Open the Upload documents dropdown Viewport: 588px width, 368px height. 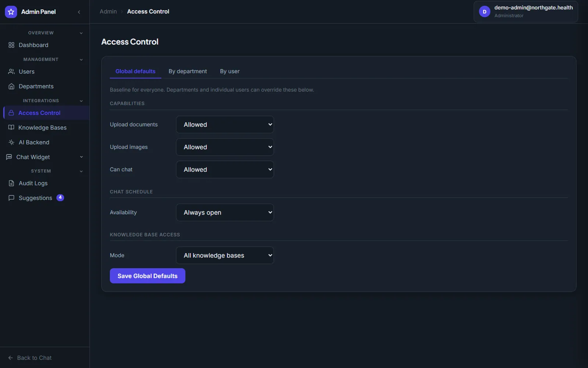click(x=225, y=124)
